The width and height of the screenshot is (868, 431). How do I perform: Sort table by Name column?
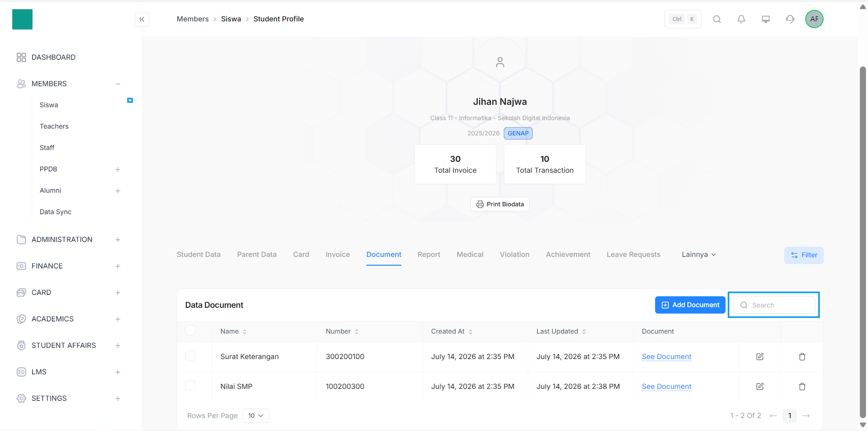(x=233, y=331)
